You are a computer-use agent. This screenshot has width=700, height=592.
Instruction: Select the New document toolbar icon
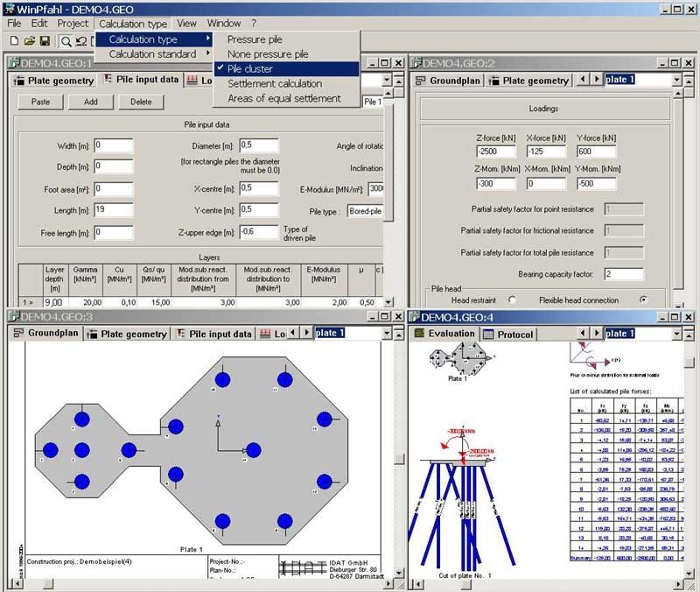click(14, 41)
